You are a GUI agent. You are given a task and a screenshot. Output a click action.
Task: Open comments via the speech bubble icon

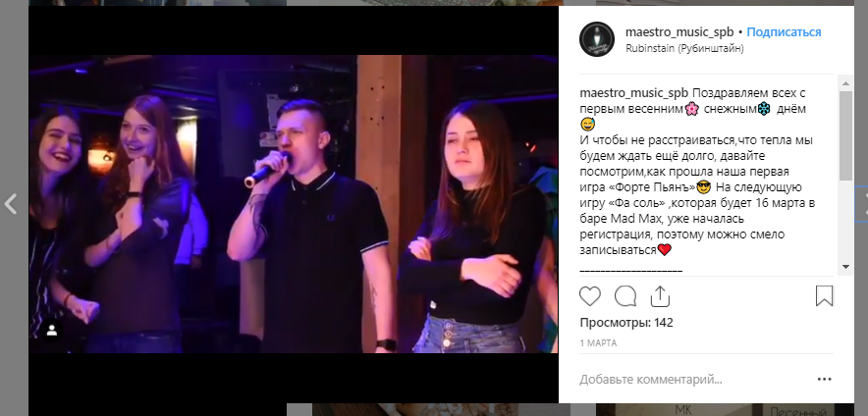(x=625, y=297)
